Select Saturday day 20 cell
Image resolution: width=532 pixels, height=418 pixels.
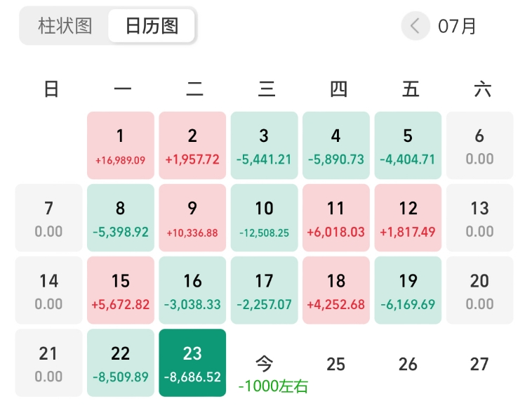(480, 290)
